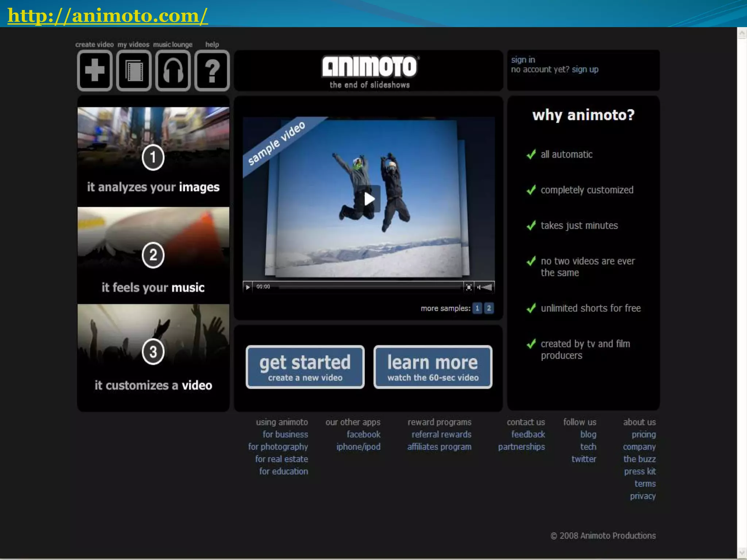Click the scrollbar down arrow

tap(742, 553)
